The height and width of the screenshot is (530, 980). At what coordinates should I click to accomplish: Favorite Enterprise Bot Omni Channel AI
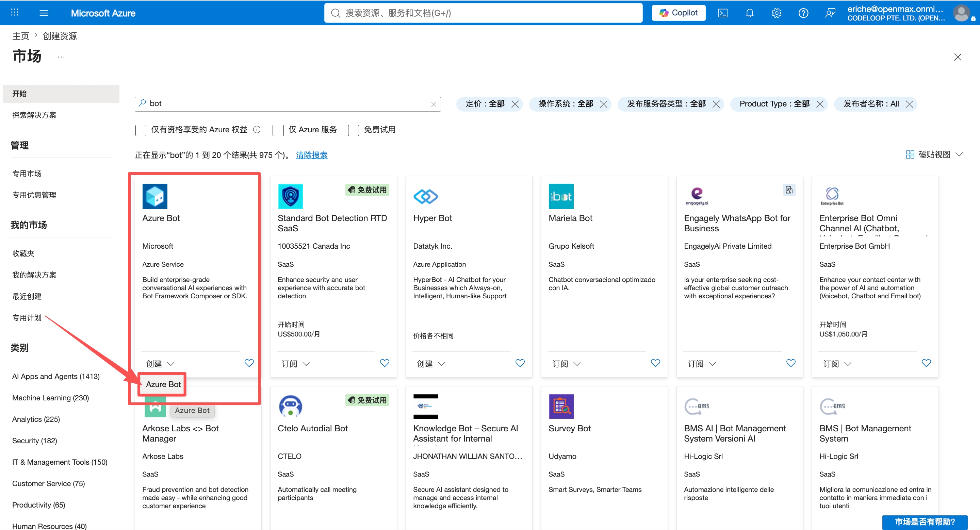(x=926, y=363)
